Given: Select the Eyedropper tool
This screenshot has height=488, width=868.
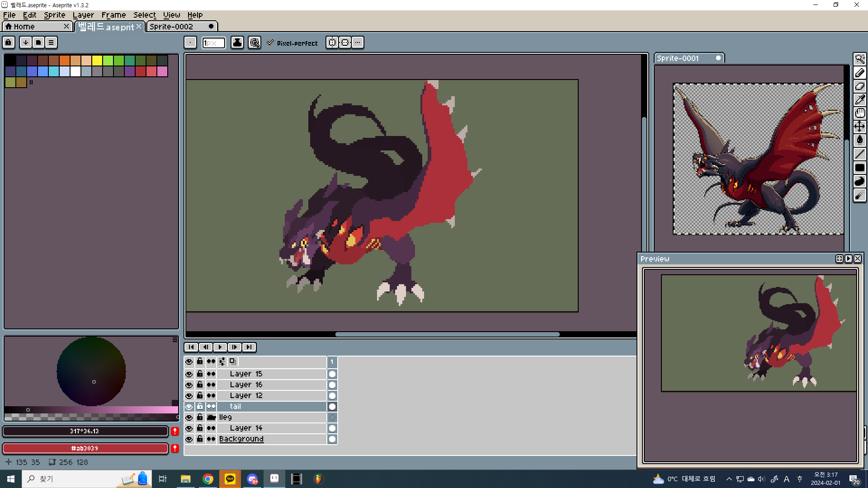Looking at the screenshot, I should (859, 99).
